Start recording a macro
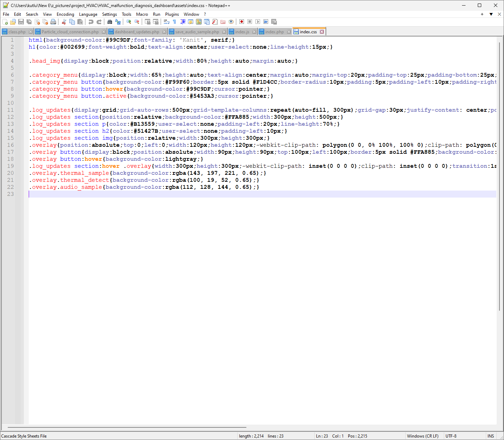504x440 pixels. (x=241, y=22)
